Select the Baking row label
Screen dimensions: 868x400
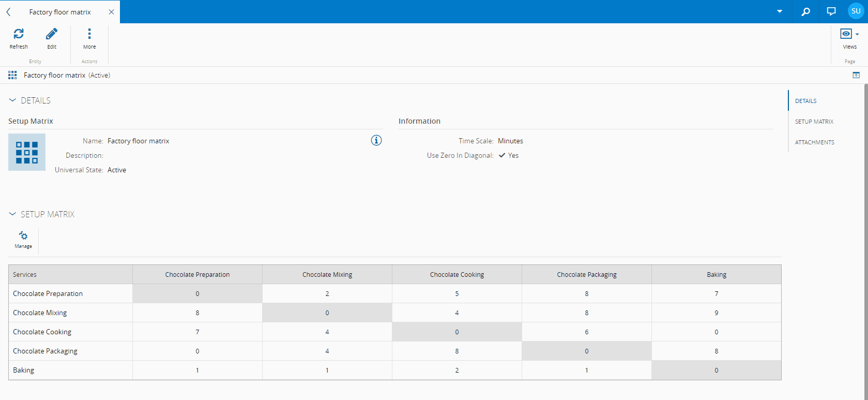(x=24, y=371)
